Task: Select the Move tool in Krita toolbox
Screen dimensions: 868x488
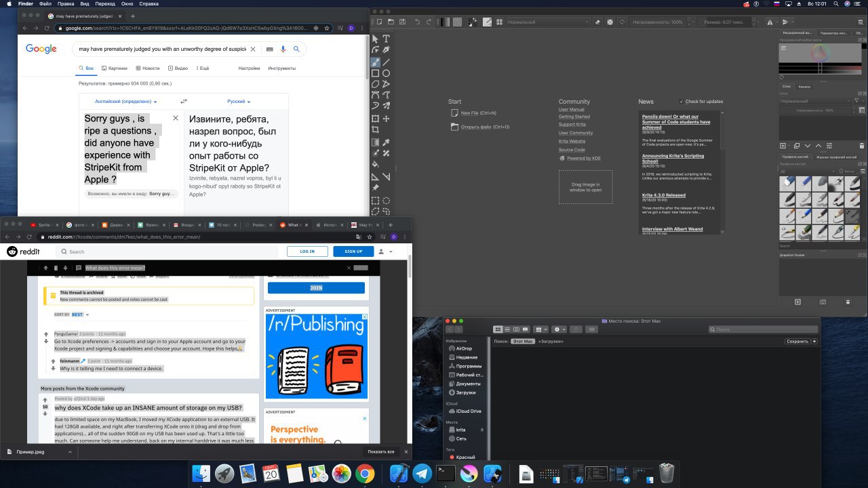Action: [x=387, y=119]
